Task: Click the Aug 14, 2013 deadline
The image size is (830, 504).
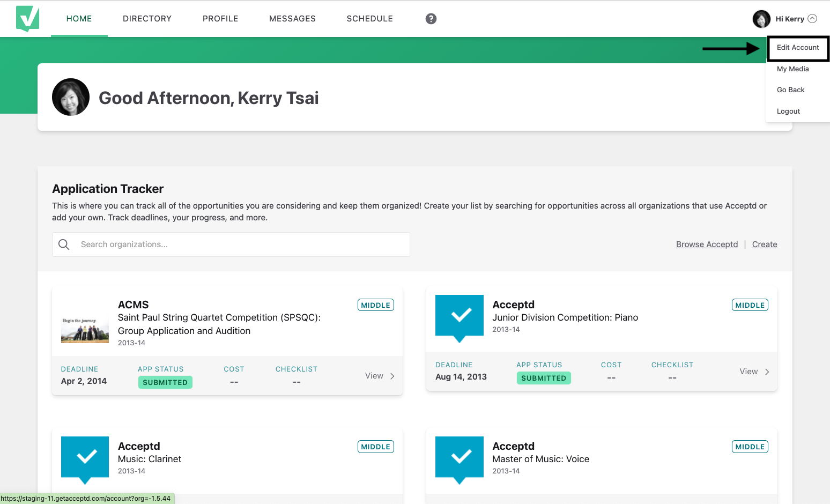Action: (x=461, y=377)
